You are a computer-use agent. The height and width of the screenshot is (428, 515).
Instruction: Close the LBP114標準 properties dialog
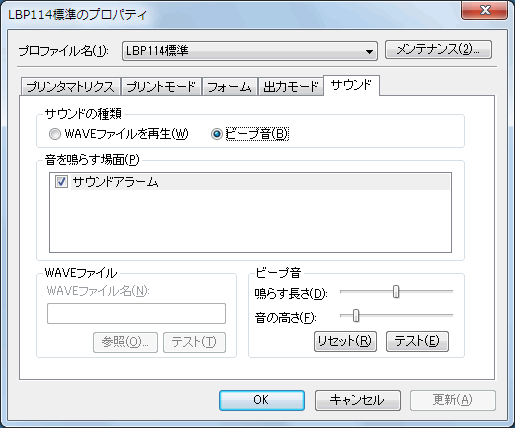[485, 10]
